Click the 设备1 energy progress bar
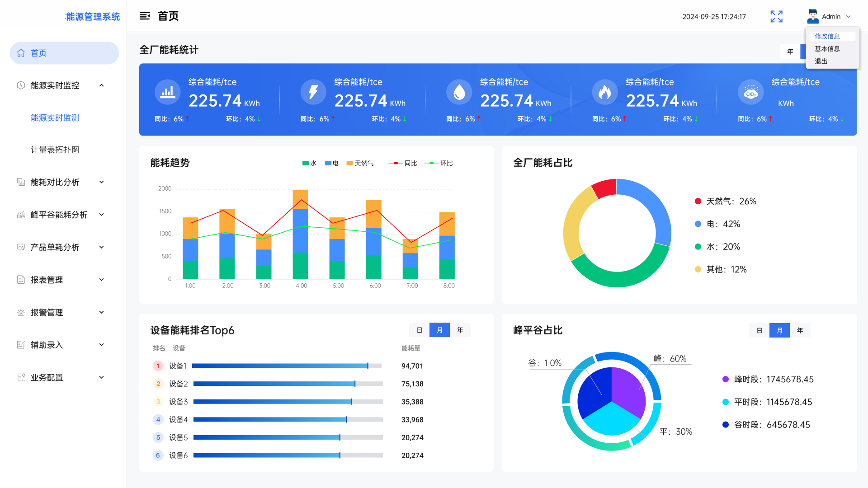 tap(287, 366)
